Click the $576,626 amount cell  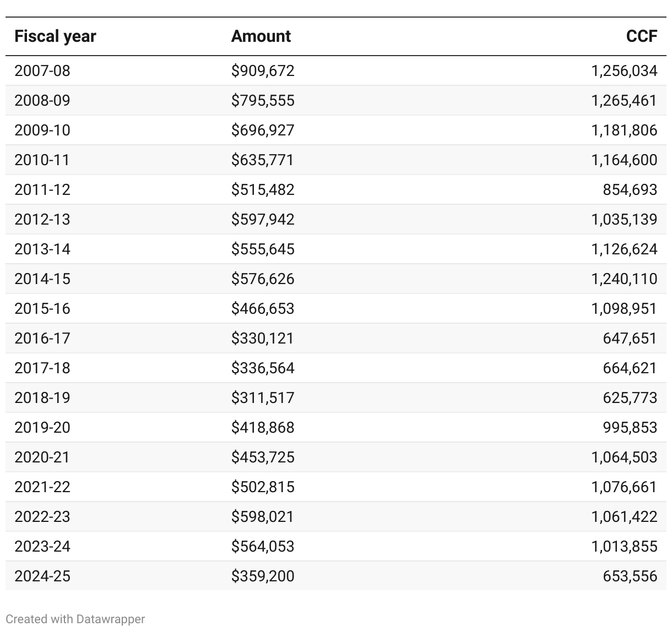pyautogui.click(x=263, y=279)
